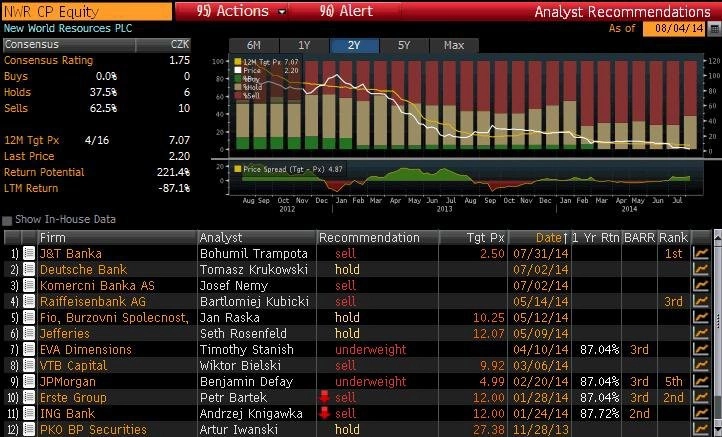This screenshot has height=437, width=722.
Task: Open Erste Group firm link
Action: point(73,397)
